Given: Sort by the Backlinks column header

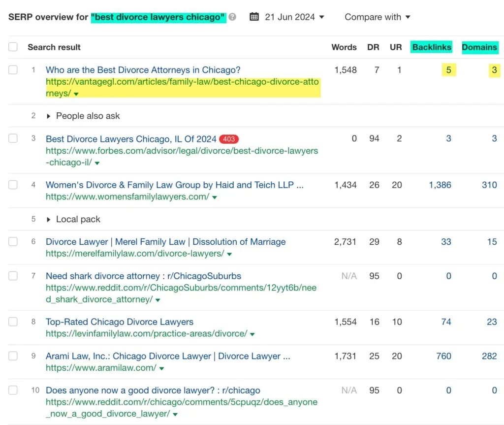Looking at the screenshot, I should (432, 47).
